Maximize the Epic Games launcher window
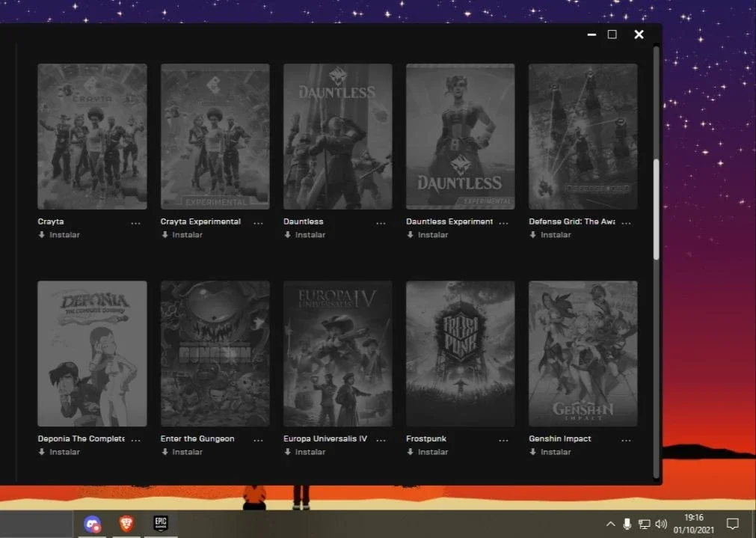 coord(612,34)
